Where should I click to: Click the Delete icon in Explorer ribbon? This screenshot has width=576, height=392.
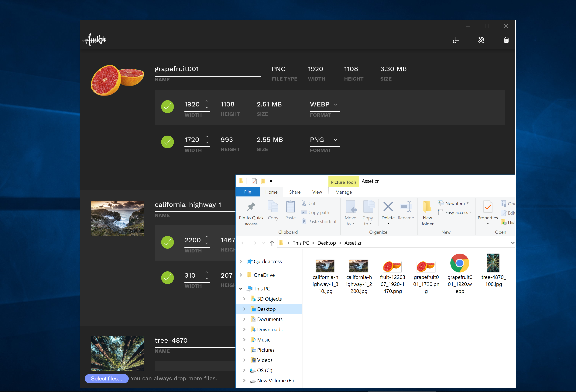pos(388,207)
